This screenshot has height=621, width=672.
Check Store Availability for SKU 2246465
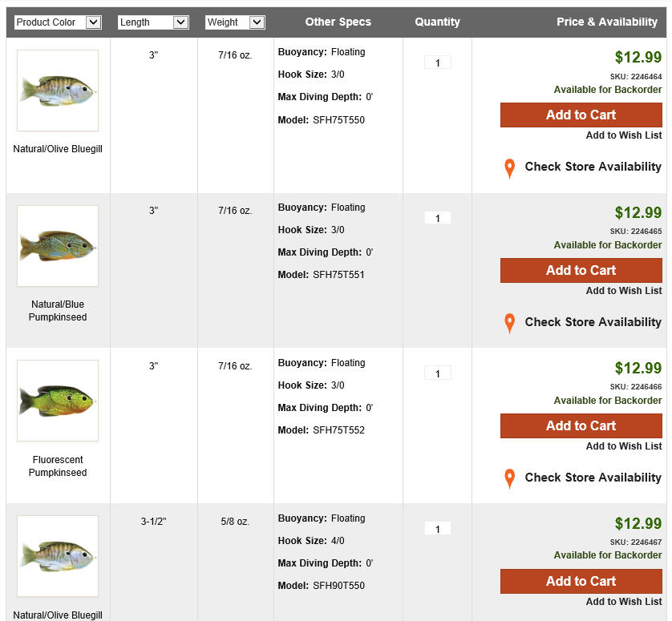[593, 322]
